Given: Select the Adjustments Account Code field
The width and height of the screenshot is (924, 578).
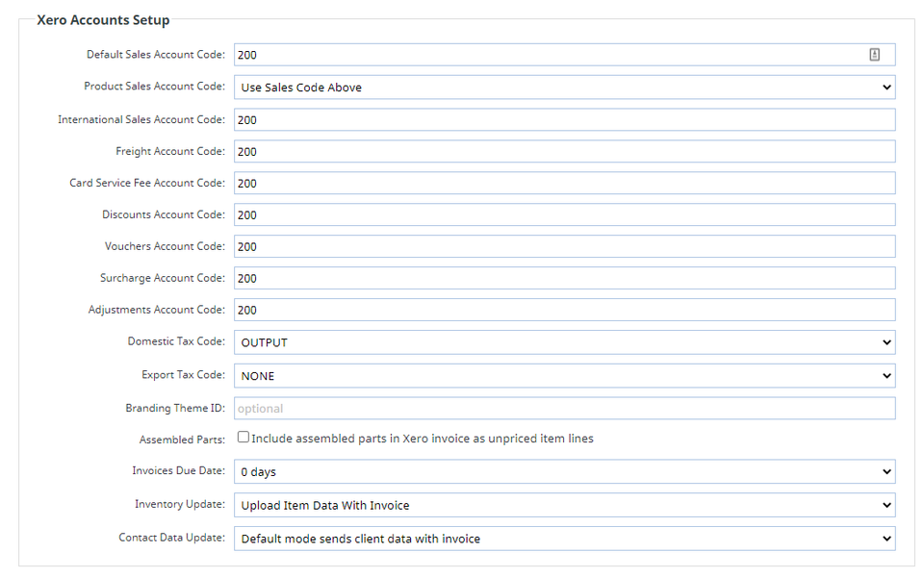Looking at the screenshot, I should coord(564,310).
